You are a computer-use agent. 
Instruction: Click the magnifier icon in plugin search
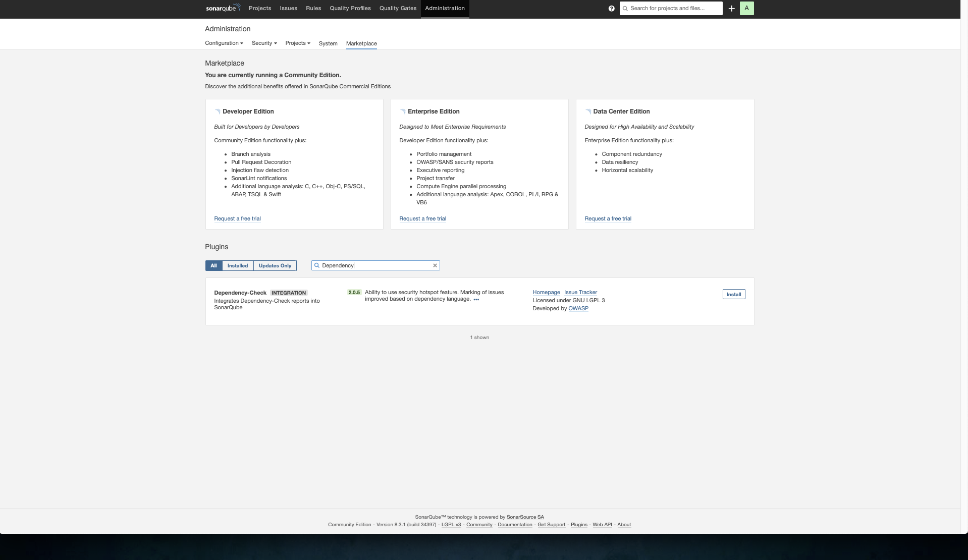[317, 265]
